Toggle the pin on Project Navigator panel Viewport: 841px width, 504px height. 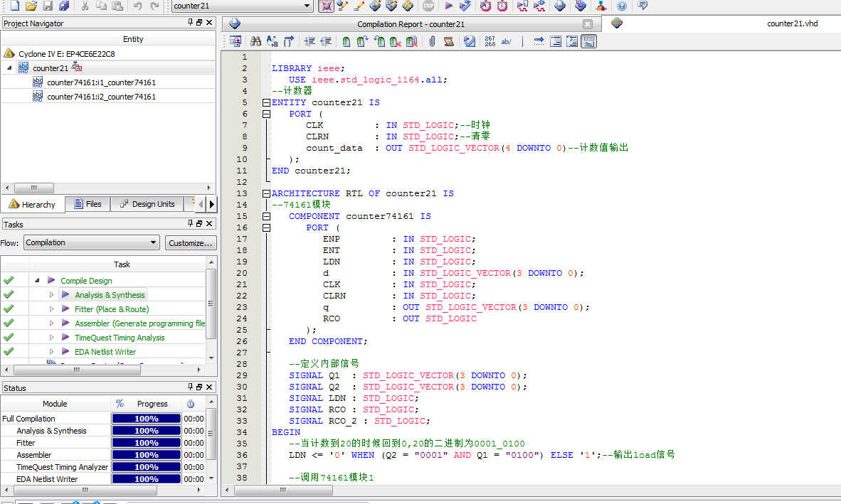click(190, 23)
